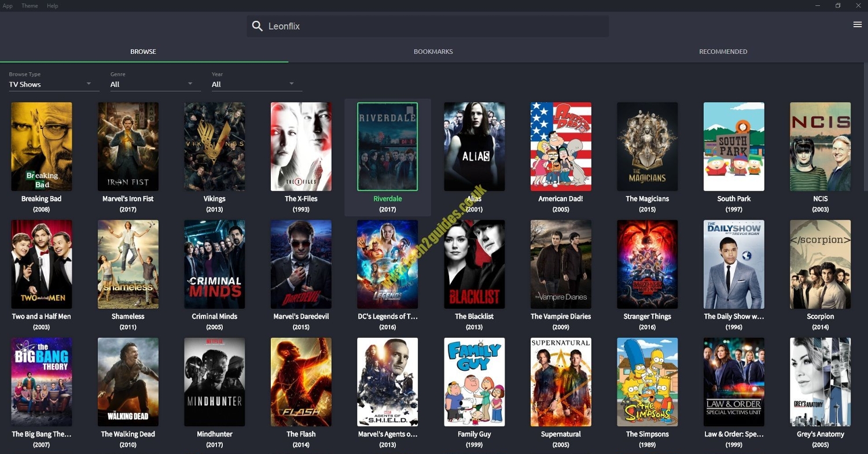The image size is (868, 454).
Task: Open the Supernatural poster
Action: pyautogui.click(x=561, y=382)
